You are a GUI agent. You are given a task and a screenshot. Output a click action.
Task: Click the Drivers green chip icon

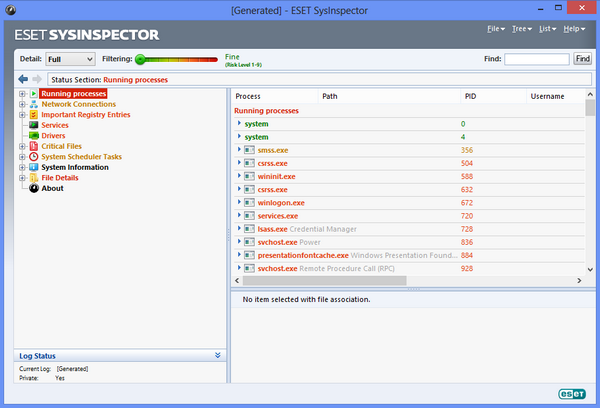point(34,135)
